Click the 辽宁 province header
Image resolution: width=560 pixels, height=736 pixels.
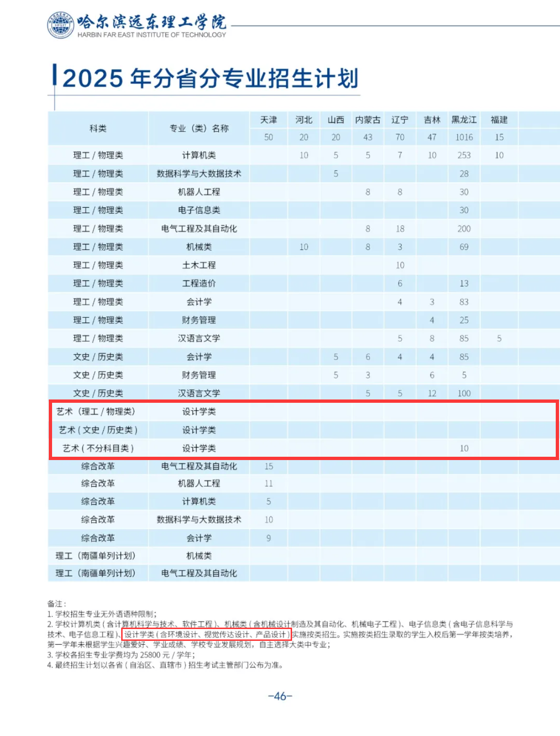400,120
